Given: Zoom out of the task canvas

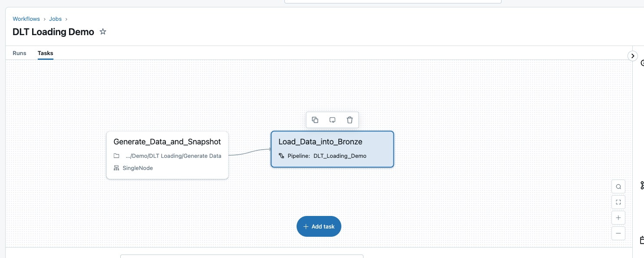Looking at the screenshot, I should (x=618, y=233).
